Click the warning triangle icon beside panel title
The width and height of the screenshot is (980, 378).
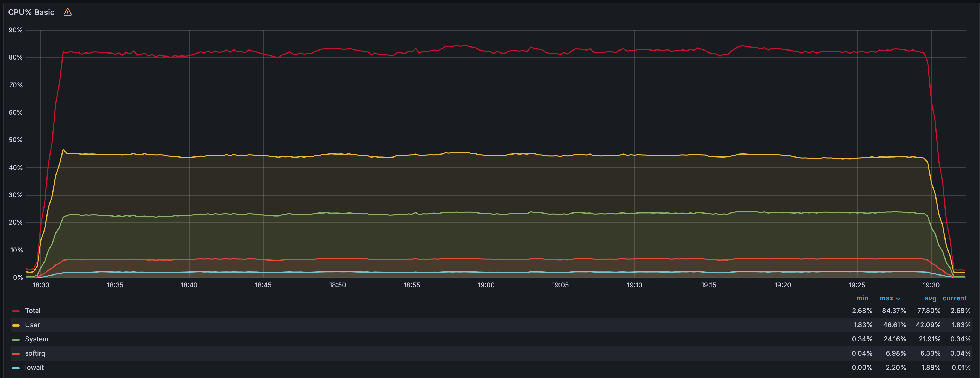tap(68, 12)
